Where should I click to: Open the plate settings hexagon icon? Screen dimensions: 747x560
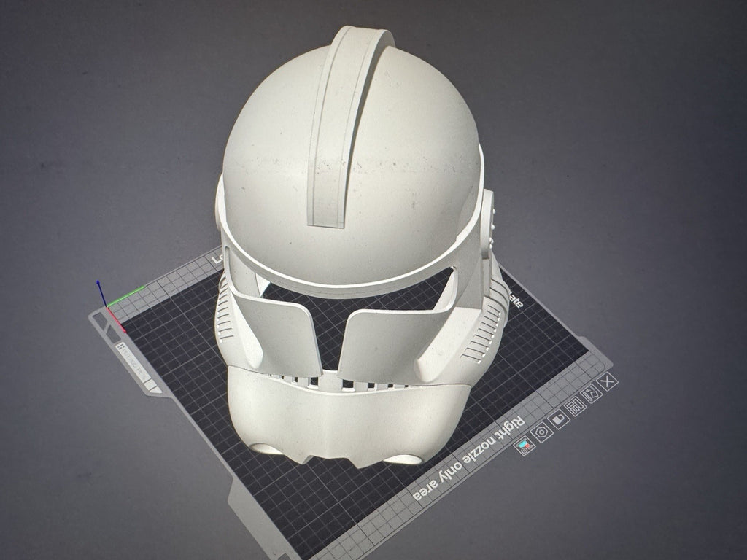click(542, 433)
